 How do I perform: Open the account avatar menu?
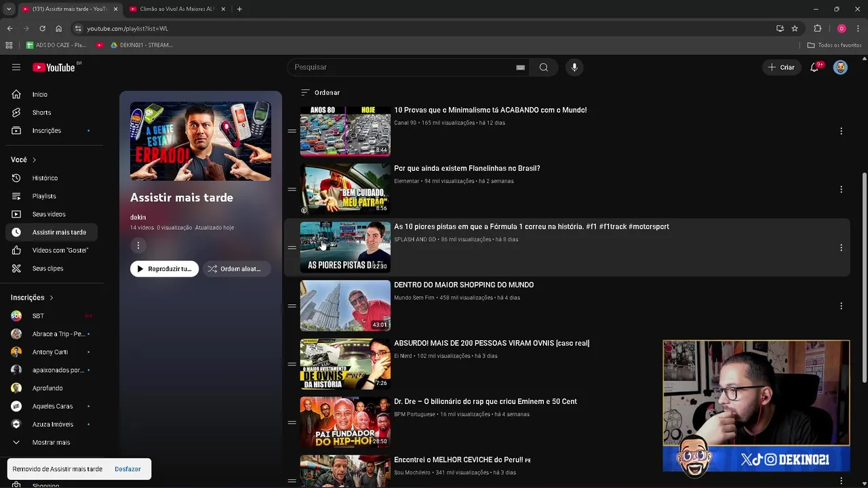pyautogui.click(x=840, y=67)
